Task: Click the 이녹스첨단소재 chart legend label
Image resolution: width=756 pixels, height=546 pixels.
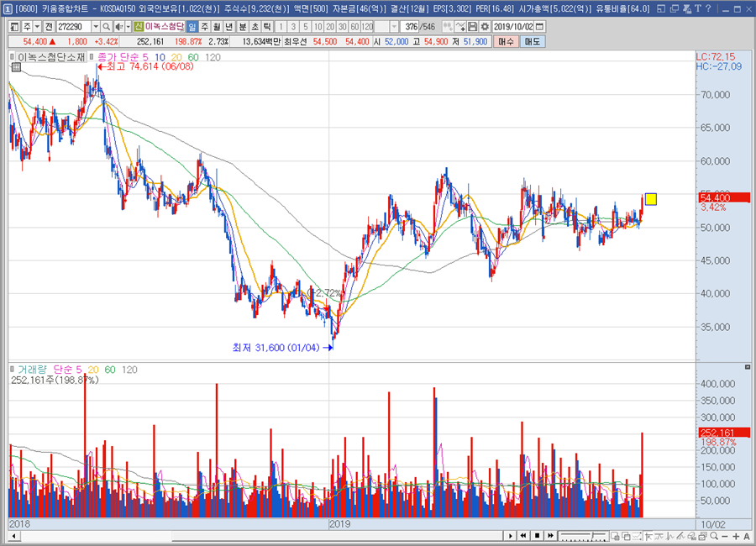Action: click(x=51, y=57)
